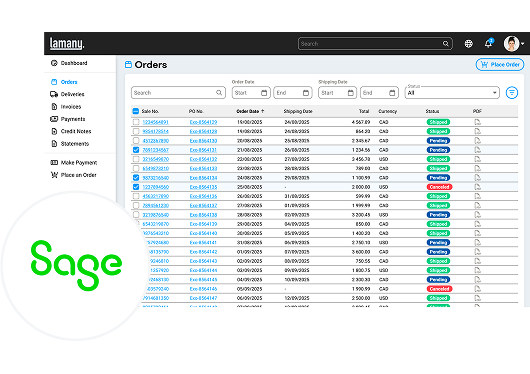Open PDF icon for order Exo-8564138
Screen dimensions: 530x374
tap(477, 215)
